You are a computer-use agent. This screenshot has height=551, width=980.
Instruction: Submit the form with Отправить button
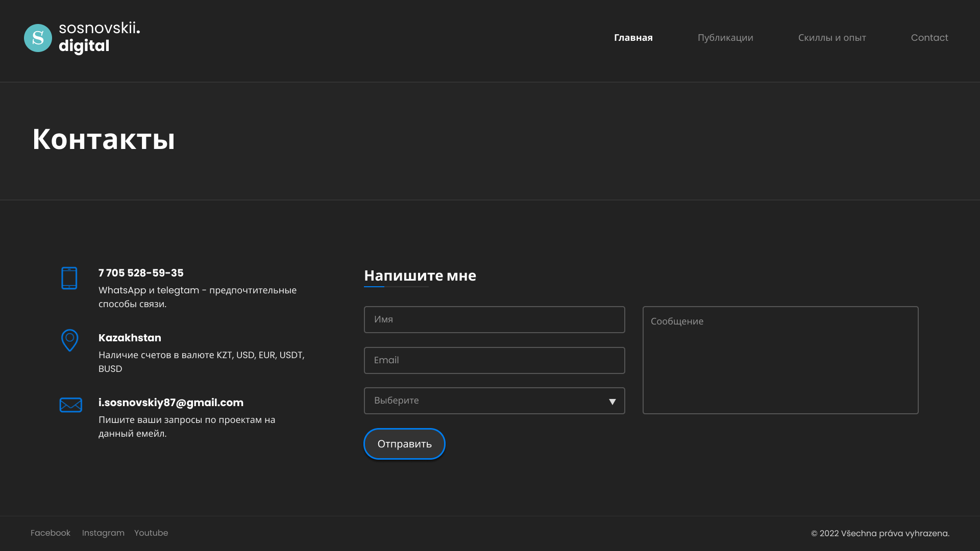404,444
